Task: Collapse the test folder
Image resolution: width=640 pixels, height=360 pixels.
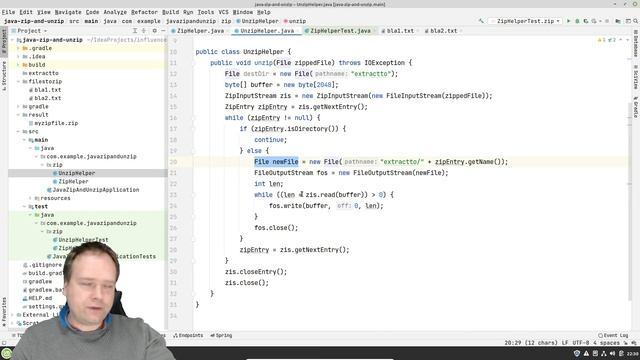Action: 24,207
